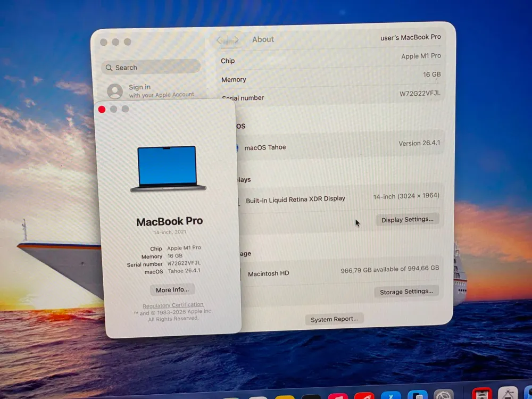Close the About This Mac window with red button

click(102, 109)
